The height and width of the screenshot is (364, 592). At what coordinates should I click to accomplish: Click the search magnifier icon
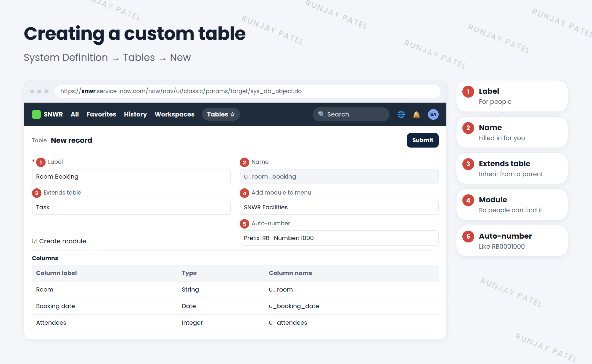(321, 114)
